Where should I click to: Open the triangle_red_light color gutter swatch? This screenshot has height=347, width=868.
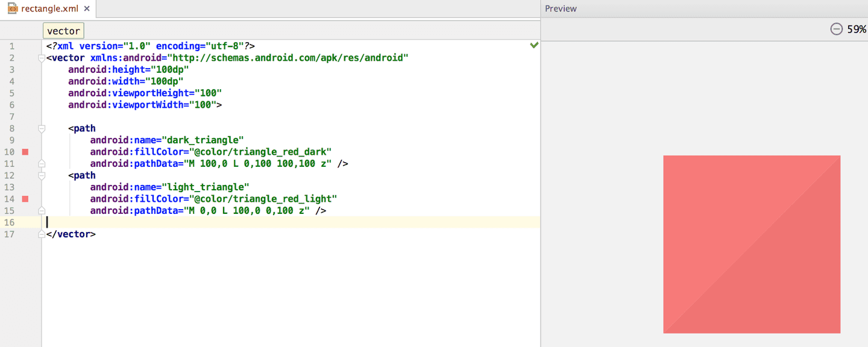25,199
